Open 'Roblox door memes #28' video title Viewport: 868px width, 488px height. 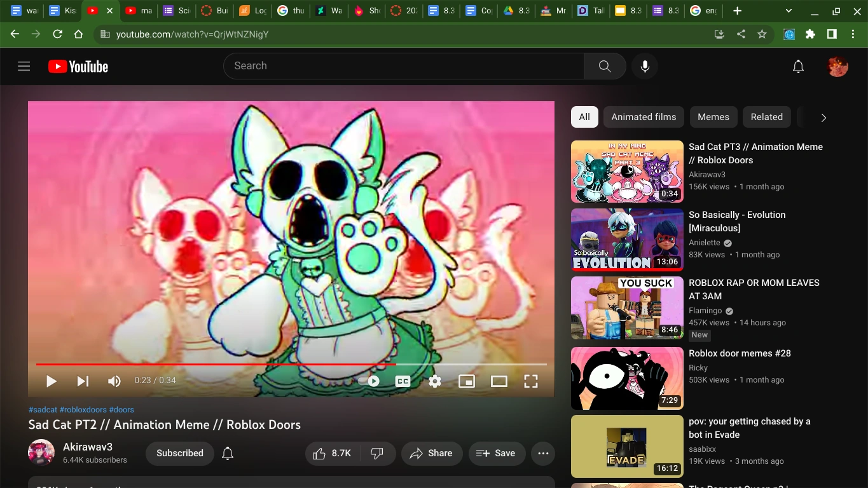pyautogui.click(x=740, y=353)
